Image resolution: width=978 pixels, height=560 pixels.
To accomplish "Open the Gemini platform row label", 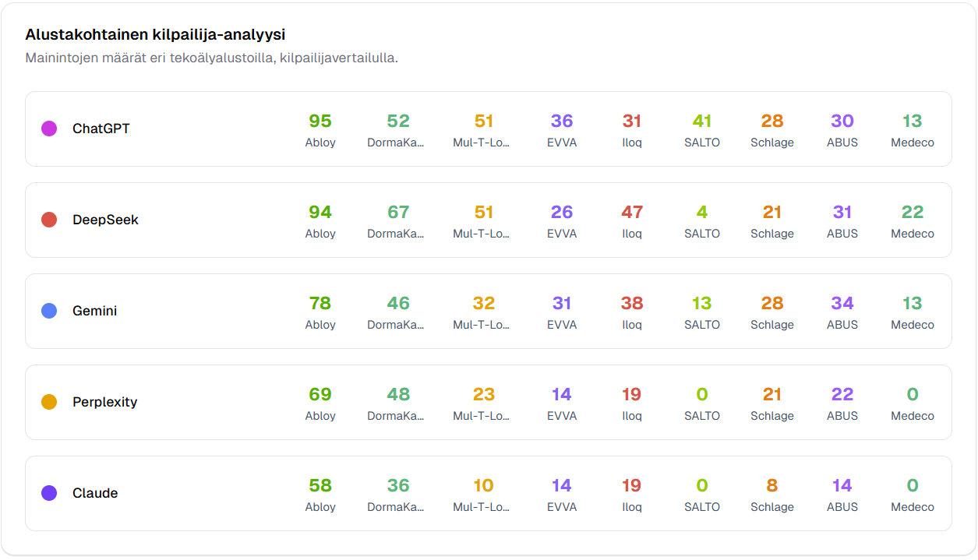I will click(94, 311).
